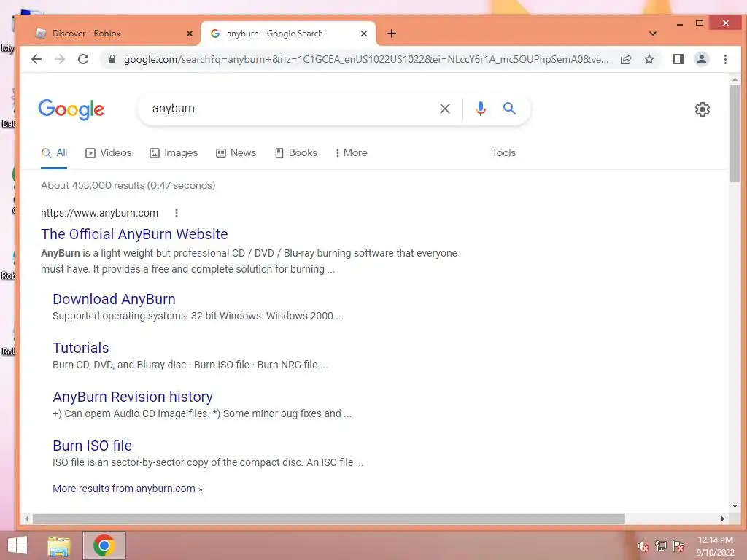
Task: Open Chrome's three-dot menu
Action: tap(725, 59)
